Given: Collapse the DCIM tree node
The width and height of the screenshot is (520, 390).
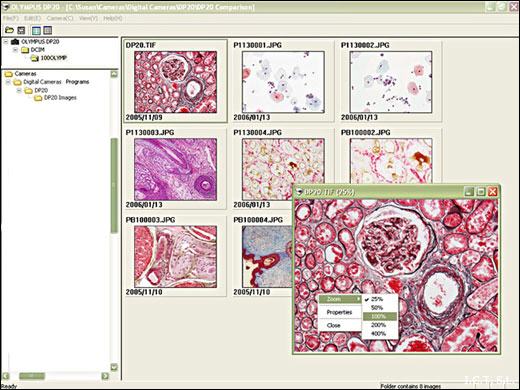Looking at the screenshot, I should [x=15, y=50].
